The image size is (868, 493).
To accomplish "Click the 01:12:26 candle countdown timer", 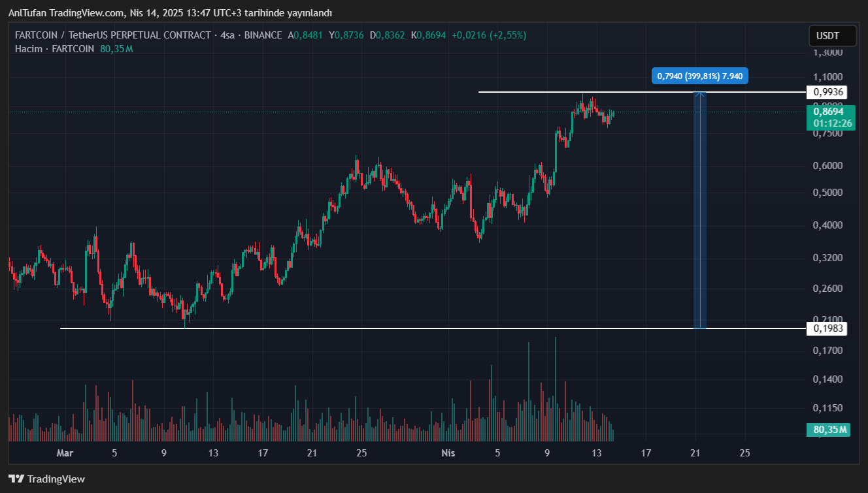I will coord(827,123).
